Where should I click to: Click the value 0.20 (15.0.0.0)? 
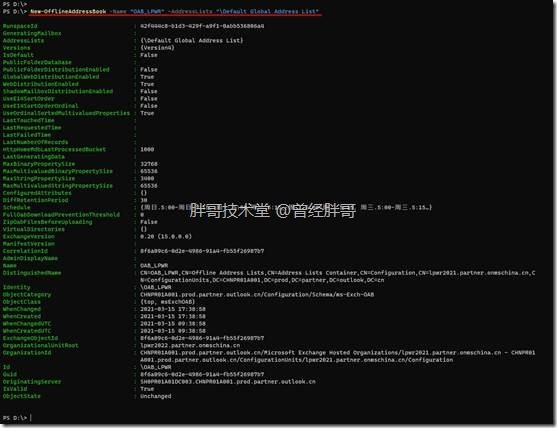click(166, 237)
